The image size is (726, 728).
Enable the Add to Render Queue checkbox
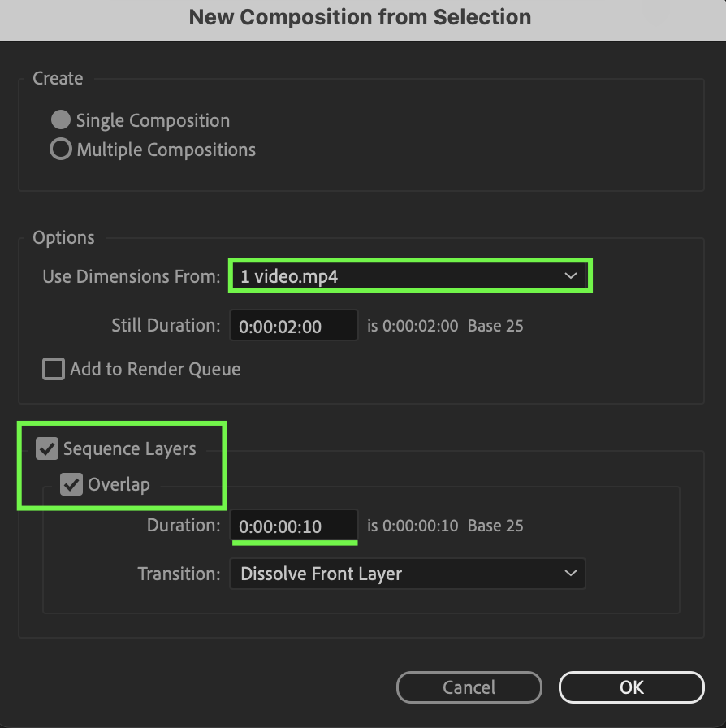(x=54, y=369)
